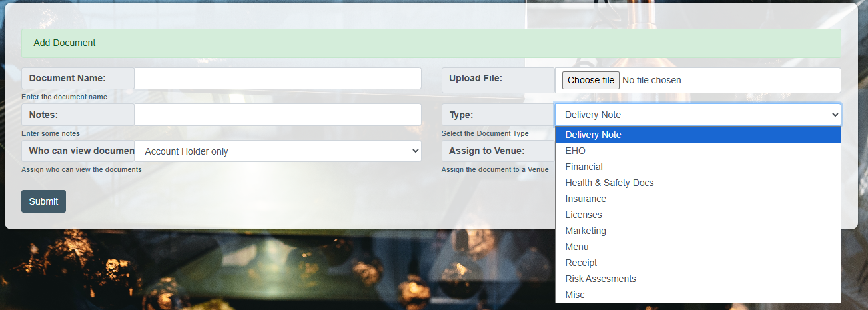This screenshot has height=310, width=868.
Task: Select 'Risk Assesments' option
Action: click(600, 279)
